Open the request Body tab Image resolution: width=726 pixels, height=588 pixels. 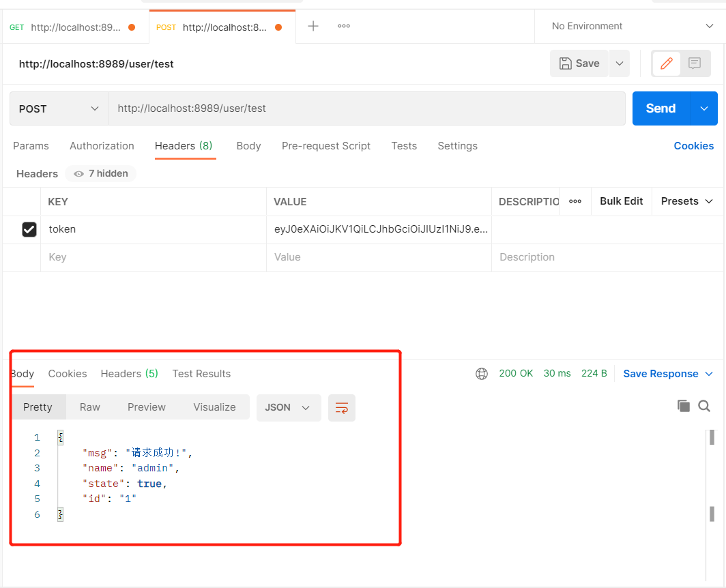tap(248, 146)
